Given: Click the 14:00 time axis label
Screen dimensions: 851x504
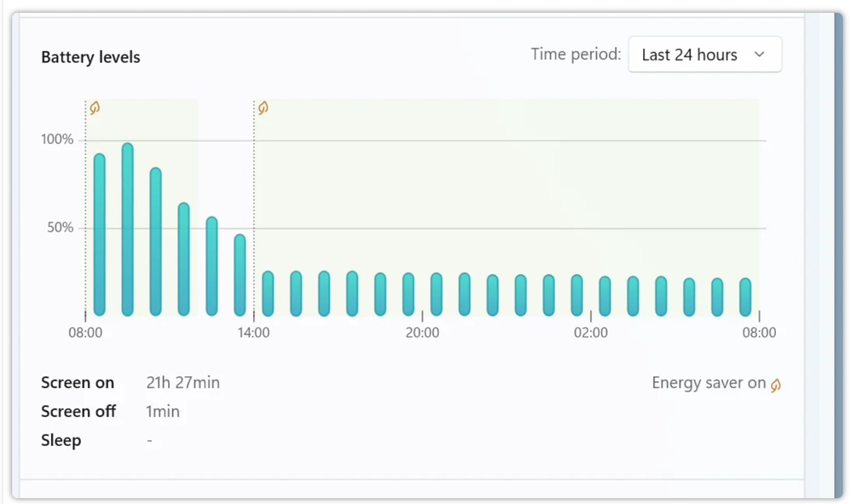Looking at the screenshot, I should click(253, 333).
